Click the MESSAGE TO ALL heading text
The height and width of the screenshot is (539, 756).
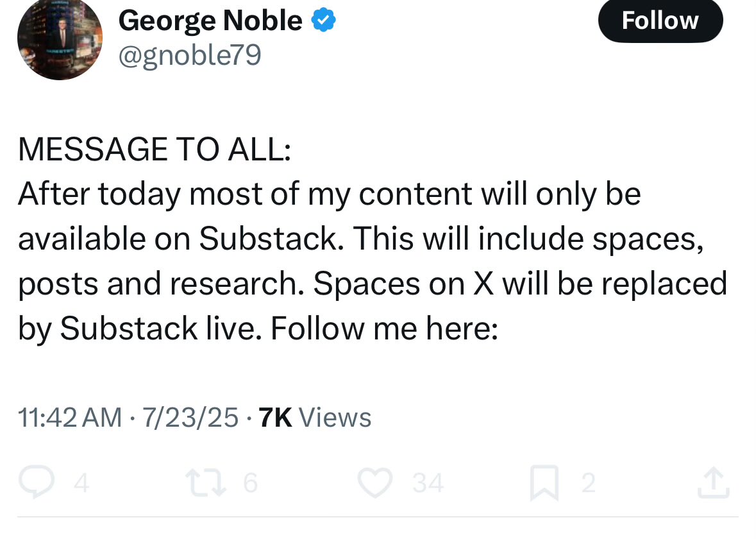[155, 149]
